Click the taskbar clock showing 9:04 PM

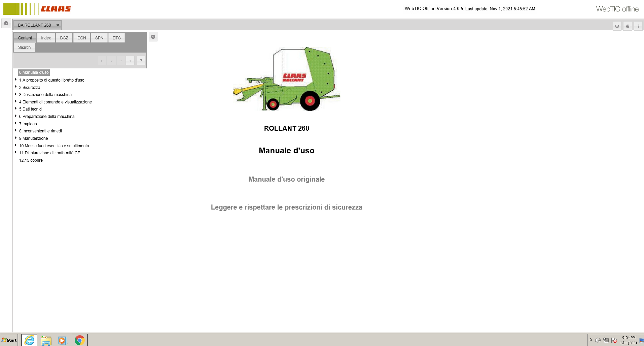pos(629,340)
